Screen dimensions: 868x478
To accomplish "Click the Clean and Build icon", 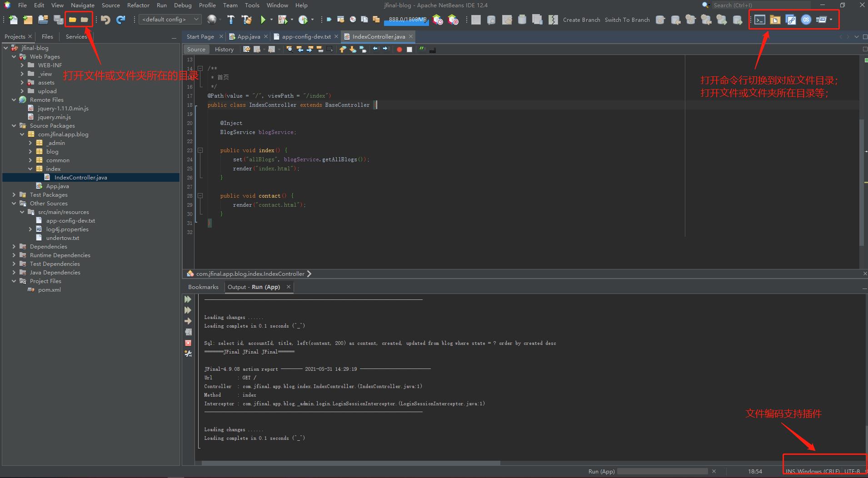I will pyautogui.click(x=247, y=20).
